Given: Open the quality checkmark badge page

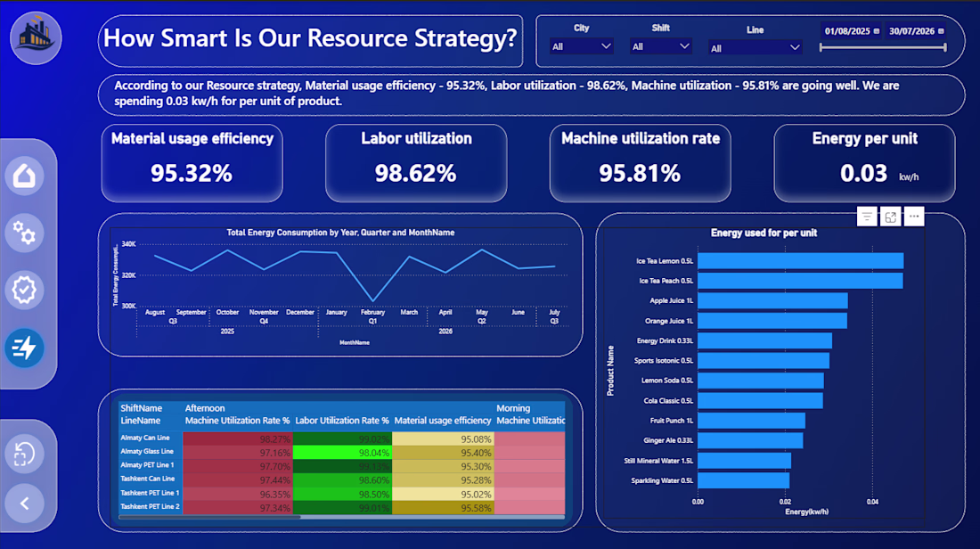Looking at the screenshot, I should [x=24, y=291].
